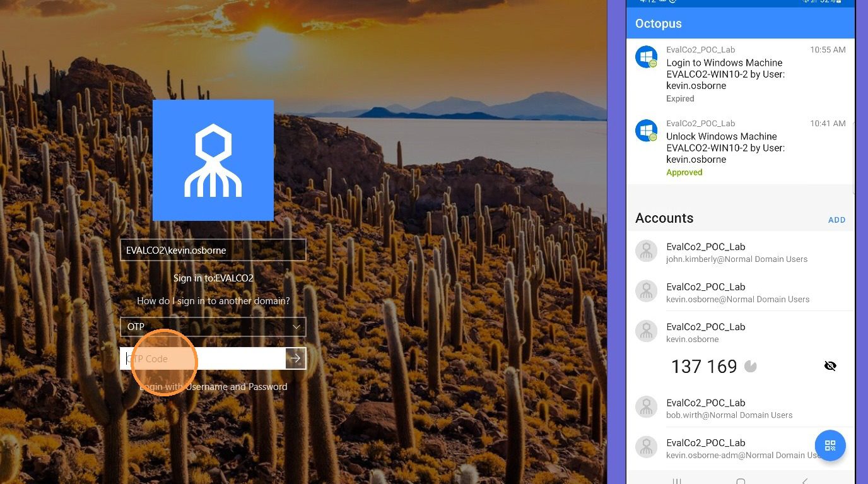Open the expired Login to Windows Machine notification
The image size is (868, 484).
click(x=741, y=74)
